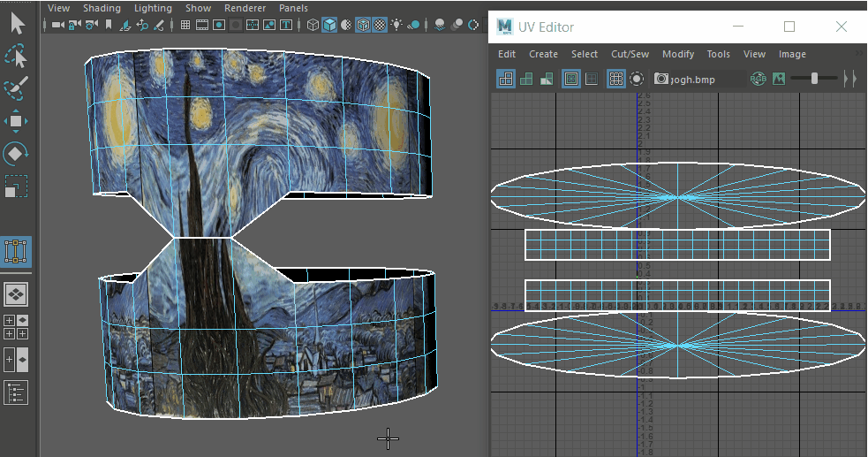
Task: Toggle the UV Editor grid display
Action: (x=616, y=79)
